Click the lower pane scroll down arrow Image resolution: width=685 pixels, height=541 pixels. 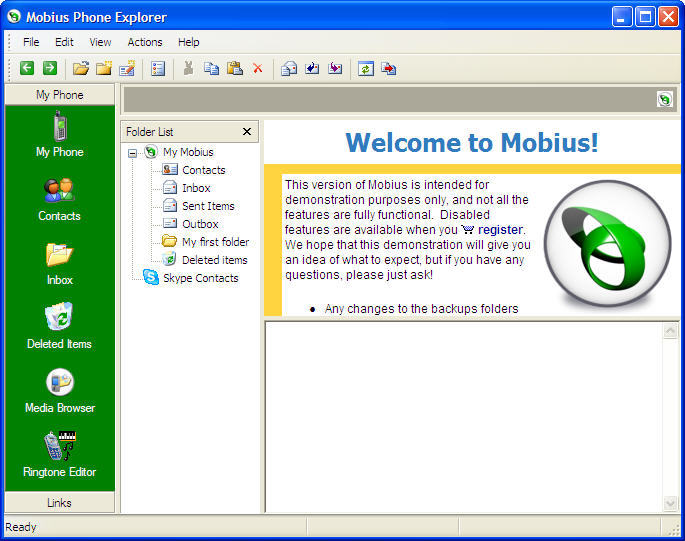coord(670,503)
